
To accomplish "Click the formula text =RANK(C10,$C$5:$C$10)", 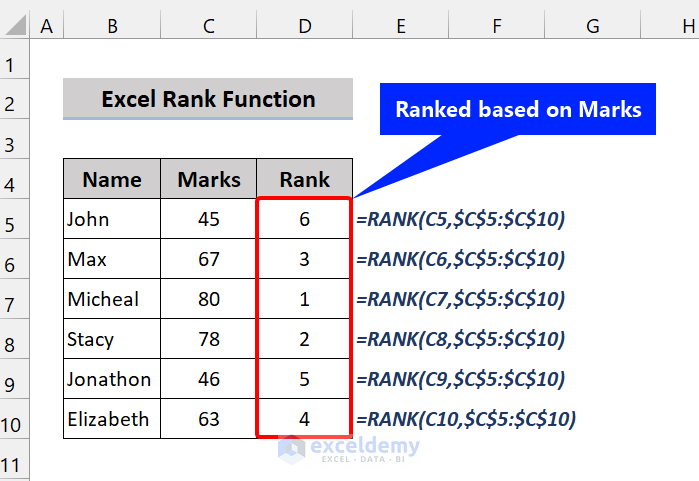I will click(466, 419).
